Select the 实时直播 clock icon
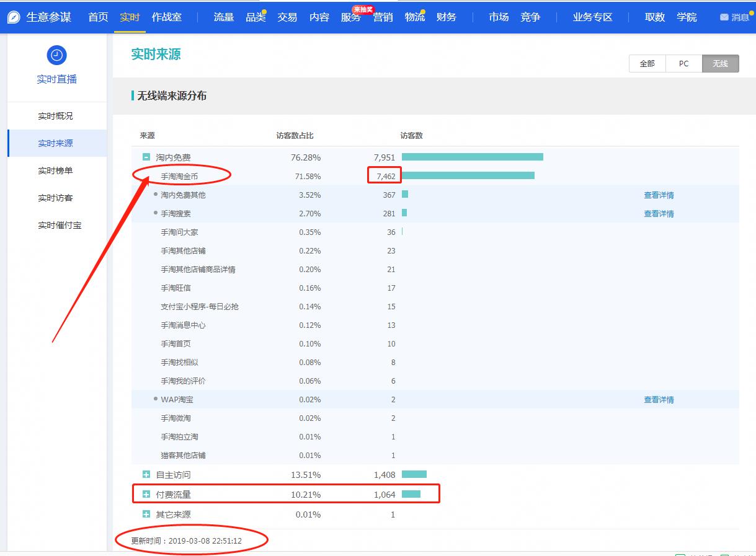 pyautogui.click(x=56, y=55)
